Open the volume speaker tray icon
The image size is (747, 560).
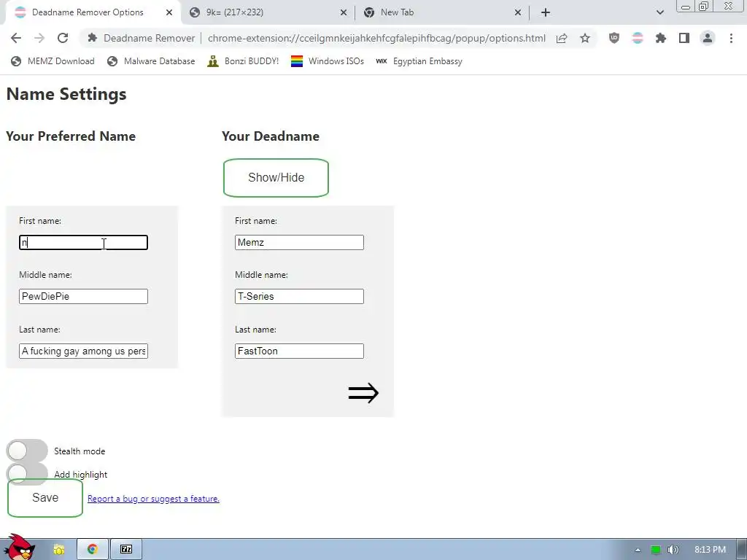[673, 550]
